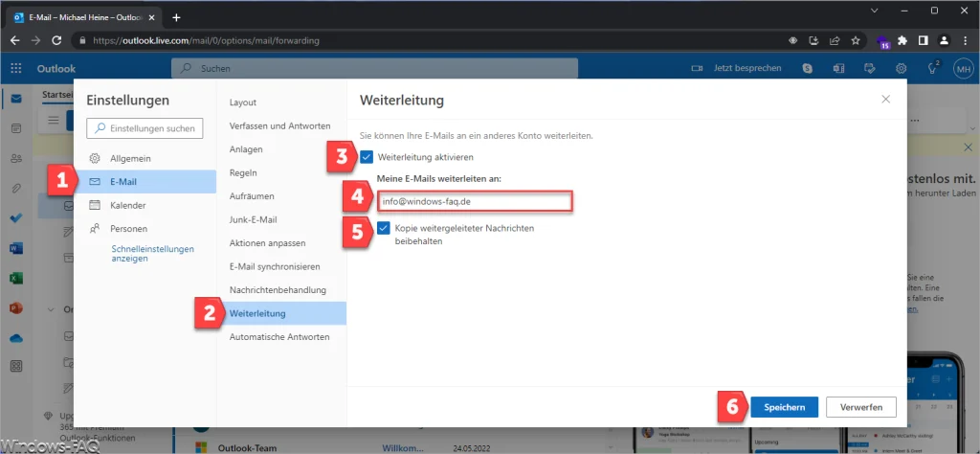Open Mail in the left app rail
Screen dimensions: 980x454
tap(16, 99)
